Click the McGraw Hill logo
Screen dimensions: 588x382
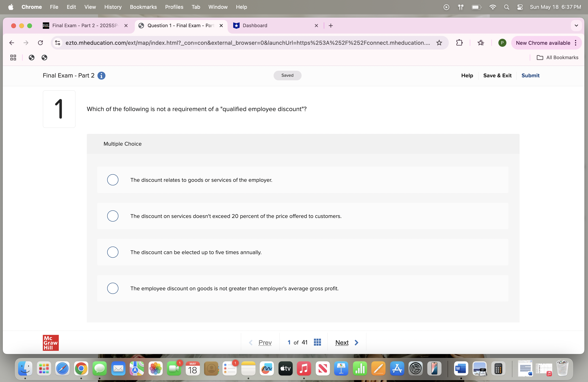coord(50,342)
